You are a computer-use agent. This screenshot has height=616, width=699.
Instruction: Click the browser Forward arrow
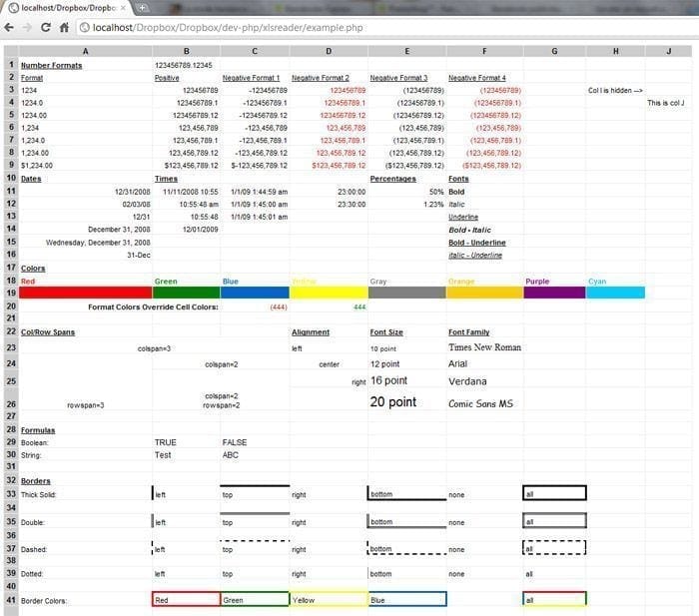point(27,28)
